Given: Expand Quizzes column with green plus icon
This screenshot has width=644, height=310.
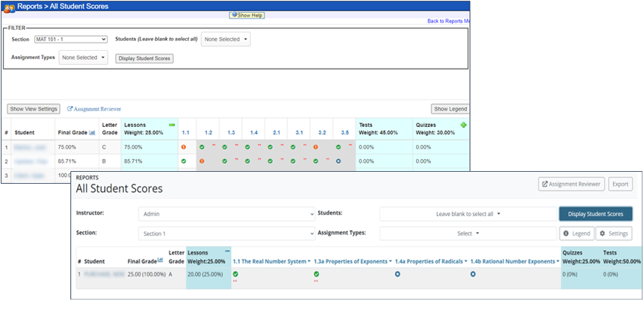Looking at the screenshot, I should click(x=463, y=125).
